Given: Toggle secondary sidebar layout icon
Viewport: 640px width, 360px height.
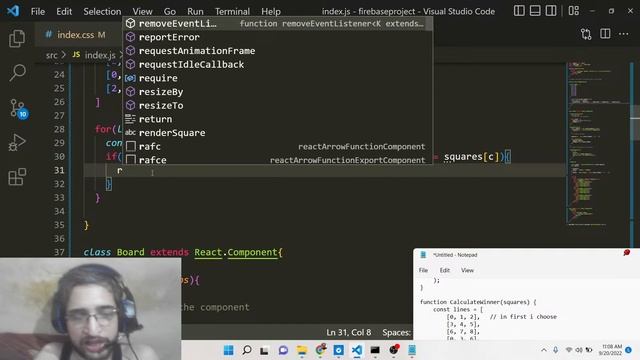Looking at the screenshot, I should pyautogui.click(x=551, y=11).
